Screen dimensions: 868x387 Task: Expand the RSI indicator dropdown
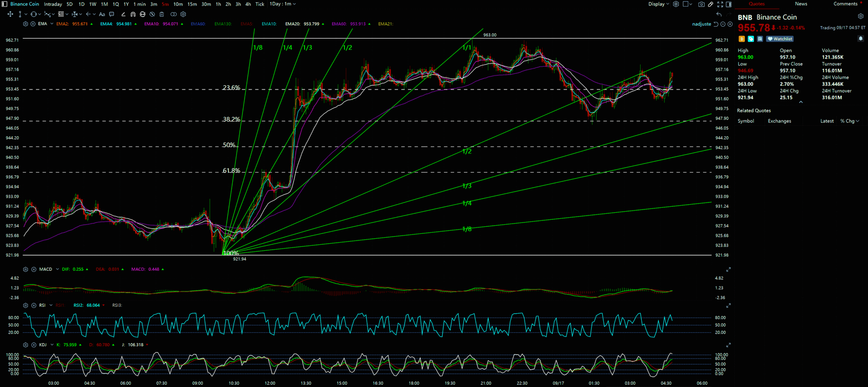coord(51,305)
